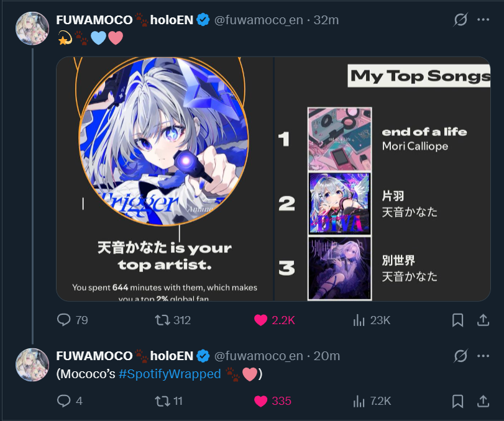Open more options menu on the 20m tweet
This screenshot has height=421, width=504.
[483, 356]
